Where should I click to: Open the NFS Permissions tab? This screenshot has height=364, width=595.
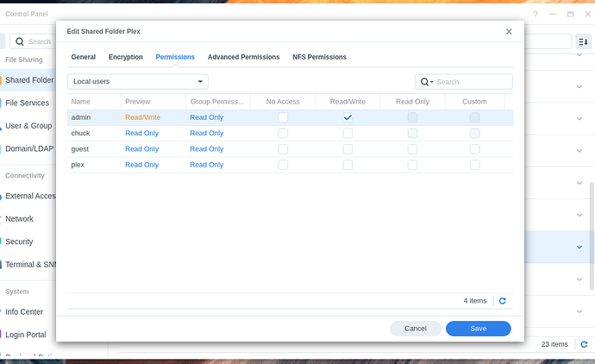319,57
